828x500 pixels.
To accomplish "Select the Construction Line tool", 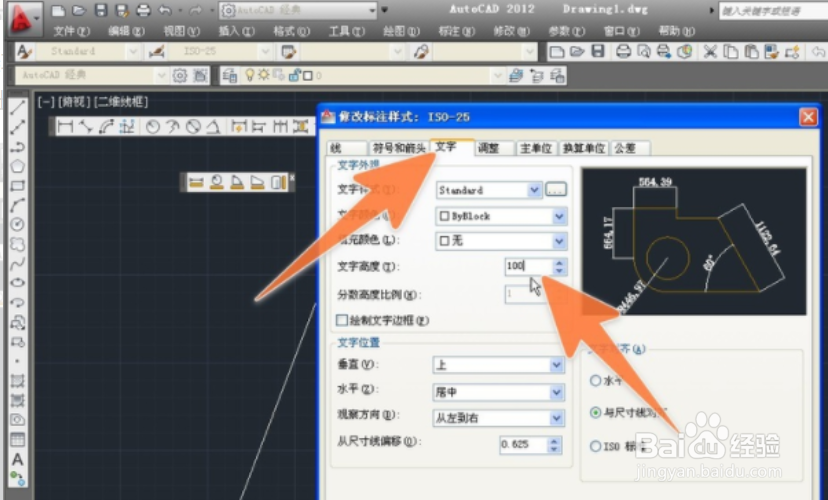I will [17, 127].
